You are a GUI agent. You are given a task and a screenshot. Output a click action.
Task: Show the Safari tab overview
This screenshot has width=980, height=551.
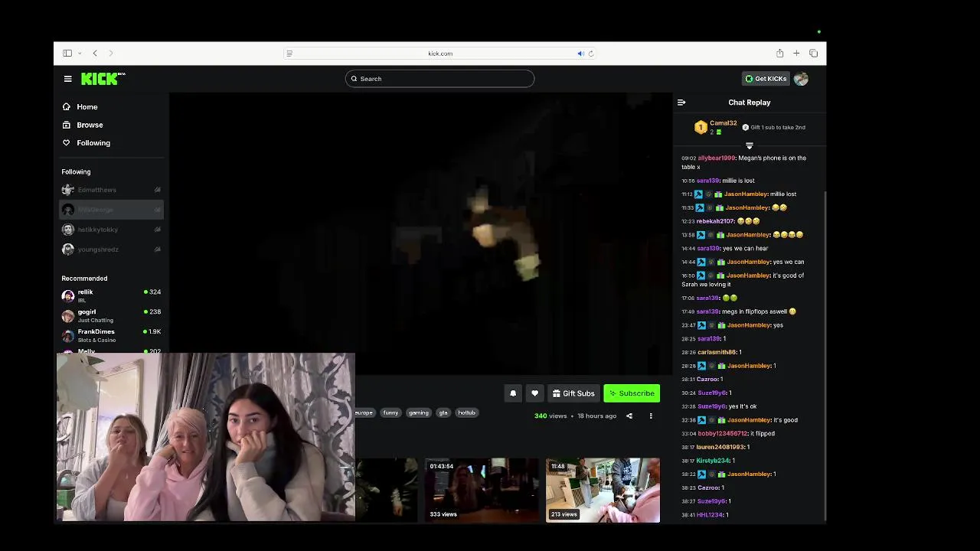(813, 53)
